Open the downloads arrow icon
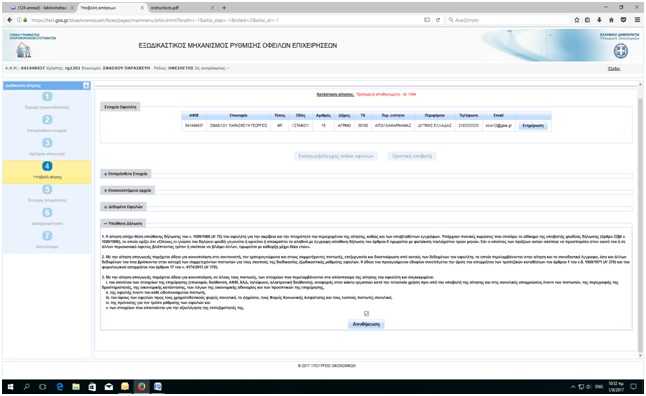 click(599, 20)
